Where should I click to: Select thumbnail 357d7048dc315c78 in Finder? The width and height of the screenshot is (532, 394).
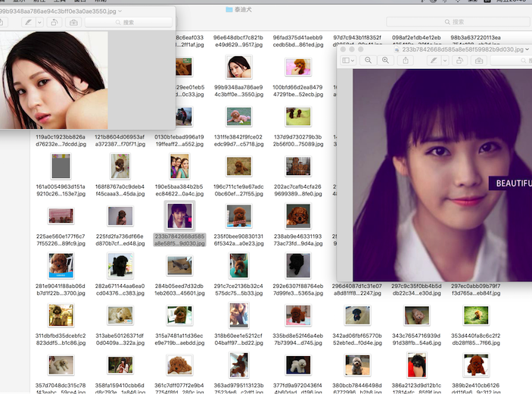[x=61, y=364]
